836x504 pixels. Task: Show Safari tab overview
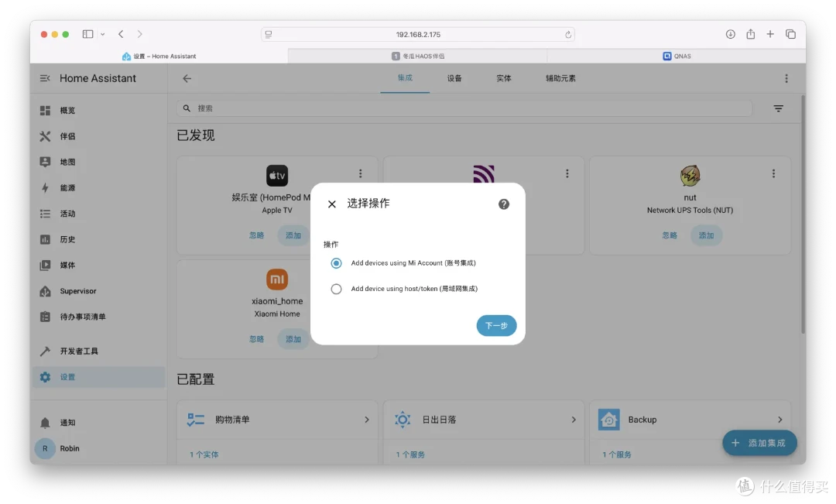click(x=790, y=34)
